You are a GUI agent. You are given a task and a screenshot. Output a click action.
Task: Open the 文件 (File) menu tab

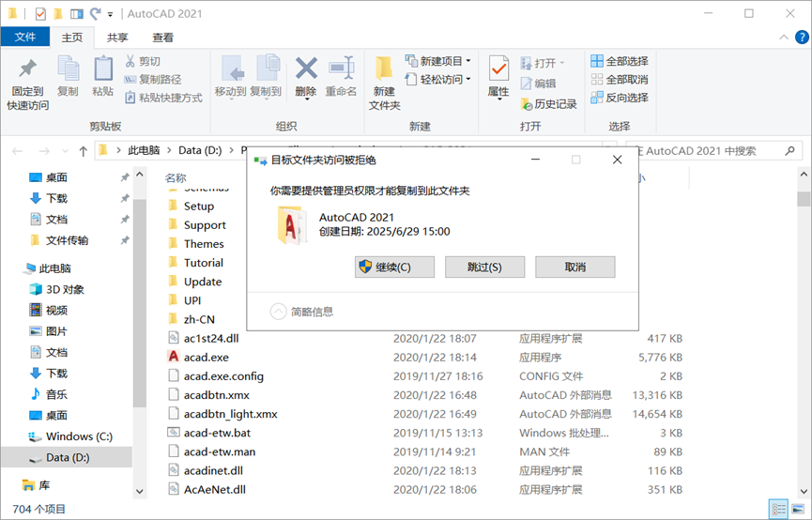pyautogui.click(x=24, y=37)
